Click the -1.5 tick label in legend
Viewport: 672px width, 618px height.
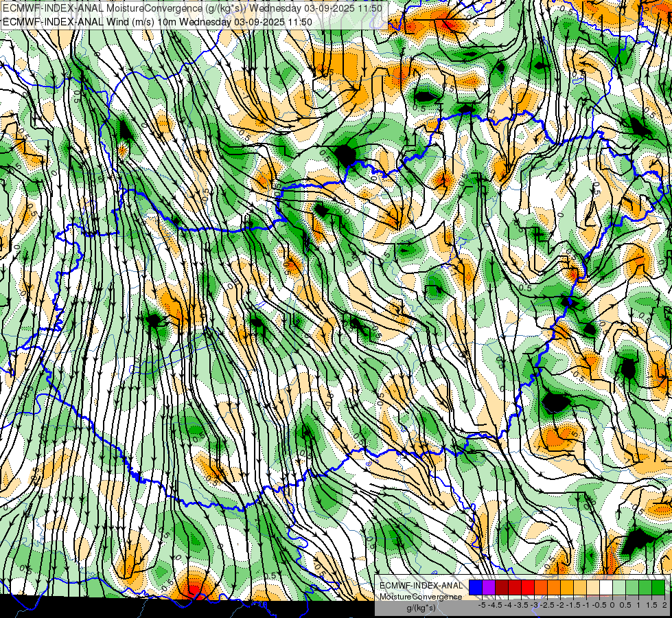573,605
